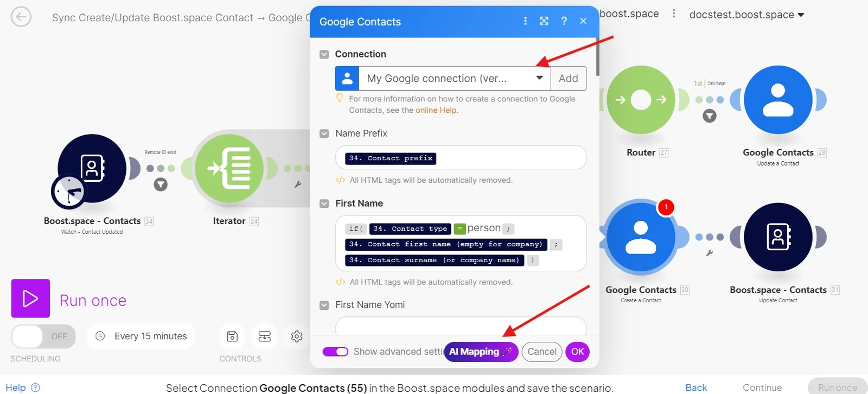Click Every 15 minutes schedule setting
This screenshot has height=394, width=868.
141,336
